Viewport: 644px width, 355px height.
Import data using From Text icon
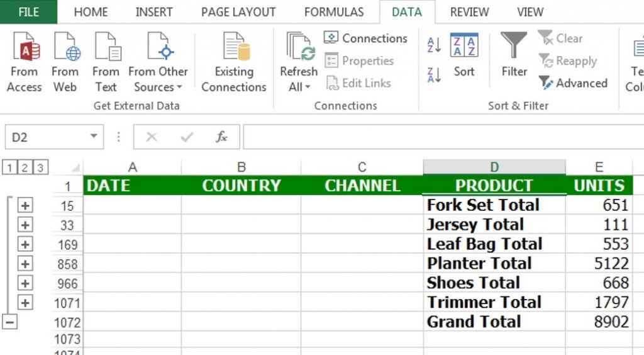pyautogui.click(x=106, y=47)
